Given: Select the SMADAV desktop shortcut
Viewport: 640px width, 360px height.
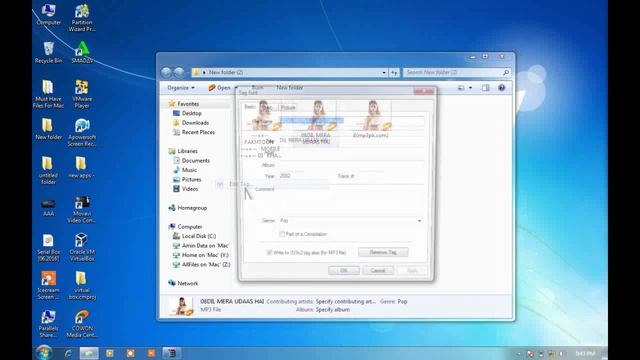Looking at the screenshot, I should point(82,53).
